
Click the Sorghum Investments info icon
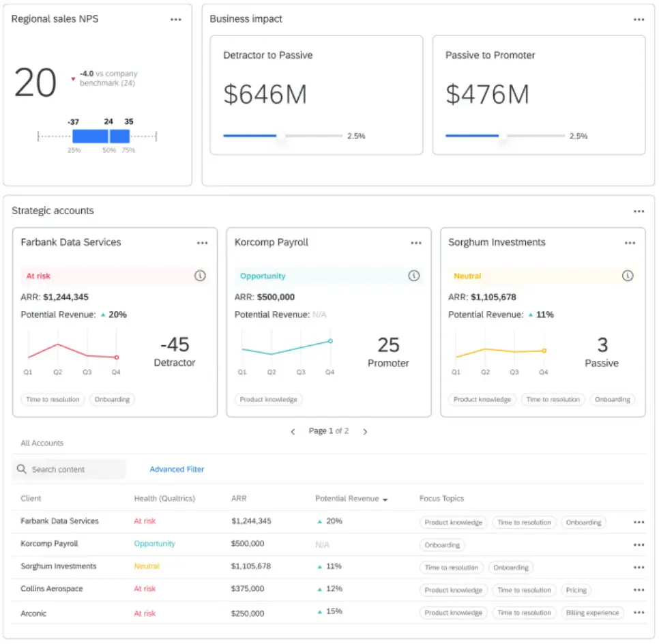point(628,276)
